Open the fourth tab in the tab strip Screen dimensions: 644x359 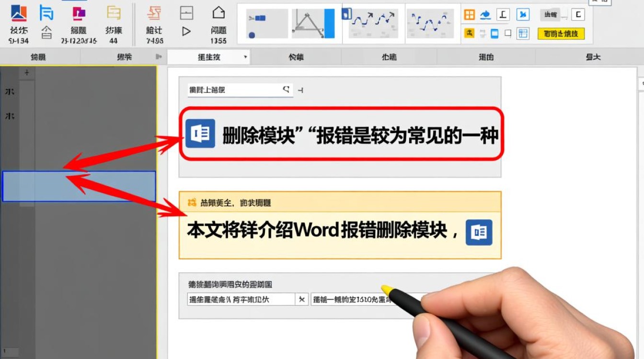pos(296,57)
